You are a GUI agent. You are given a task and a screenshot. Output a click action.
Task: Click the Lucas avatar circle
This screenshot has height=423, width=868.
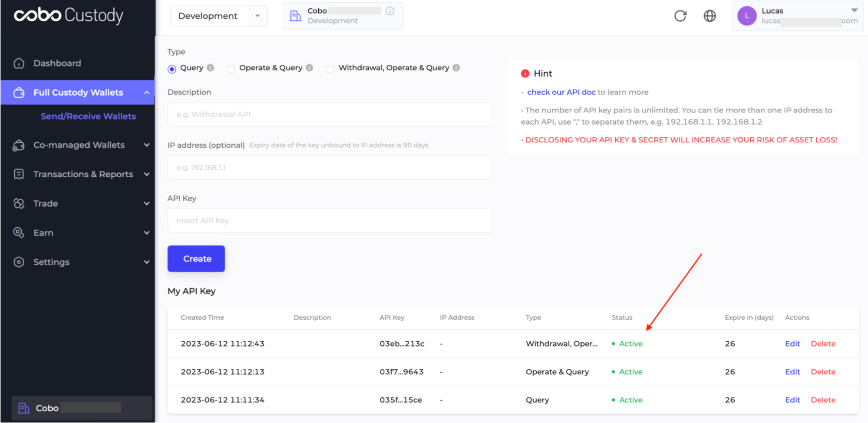pos(747,16)
